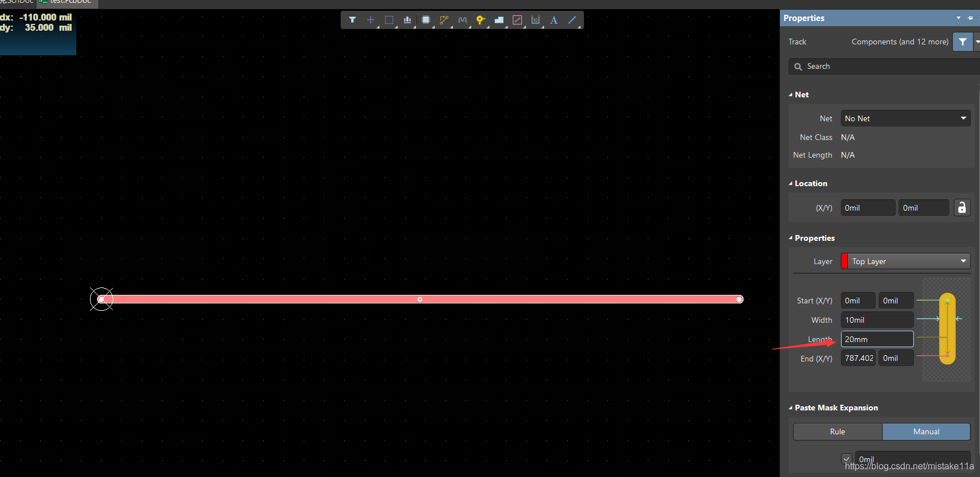The image size is (980, 477).
Task: Choose the place component chip icon
Action: click(x=426, y=20)
